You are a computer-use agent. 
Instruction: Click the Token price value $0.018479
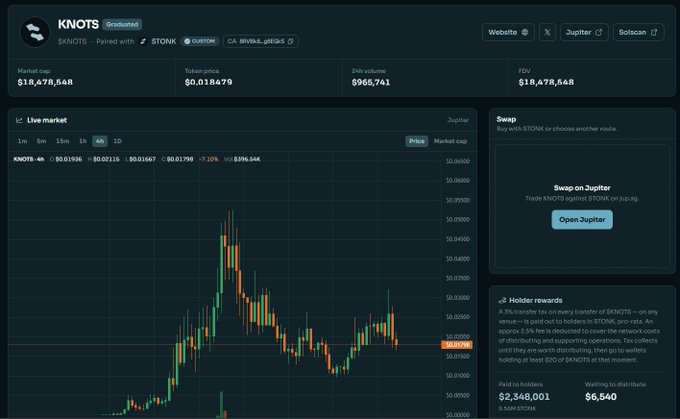[x=209, y=82]
